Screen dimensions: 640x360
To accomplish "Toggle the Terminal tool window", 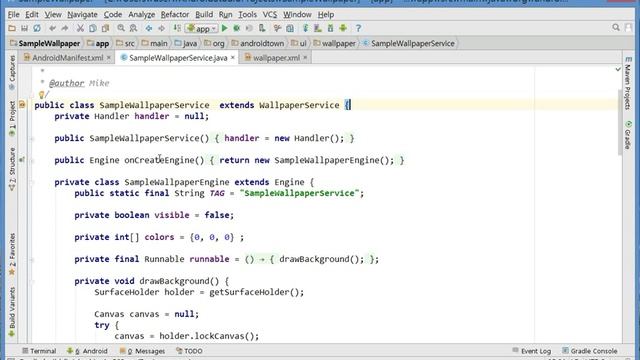I will (39, 351).
